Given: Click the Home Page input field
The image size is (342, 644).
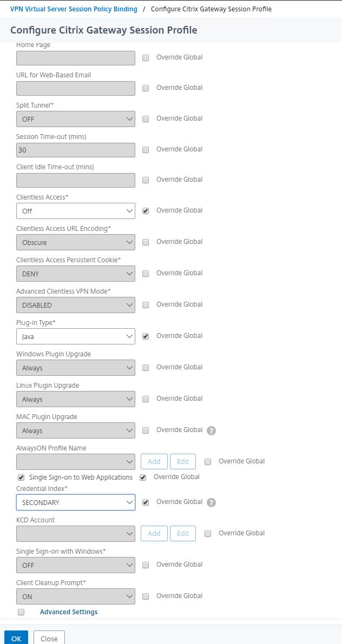Looking at the screenshot, I should [76, 58].
